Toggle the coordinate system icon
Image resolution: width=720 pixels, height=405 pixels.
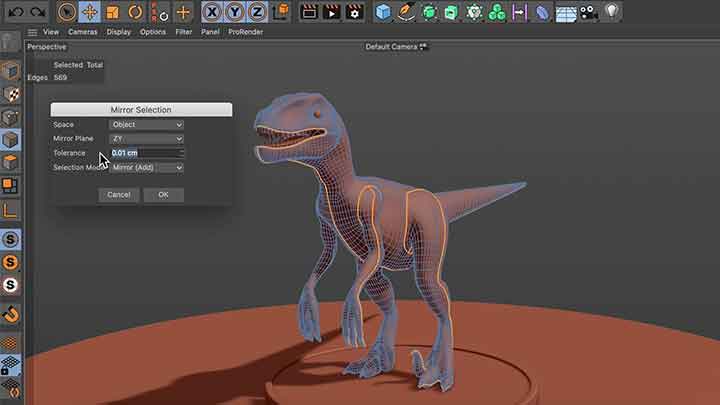(x=281, y=12)
